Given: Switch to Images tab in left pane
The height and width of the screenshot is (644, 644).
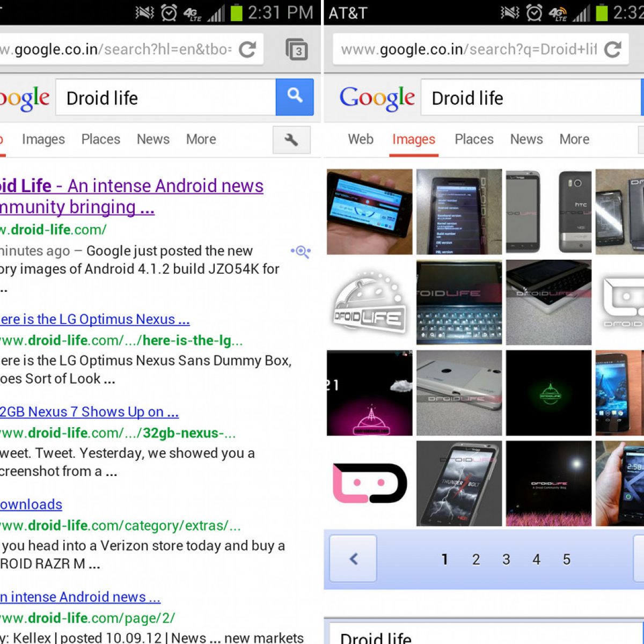Looking at the screenshot, I should [x=43, y=139].
